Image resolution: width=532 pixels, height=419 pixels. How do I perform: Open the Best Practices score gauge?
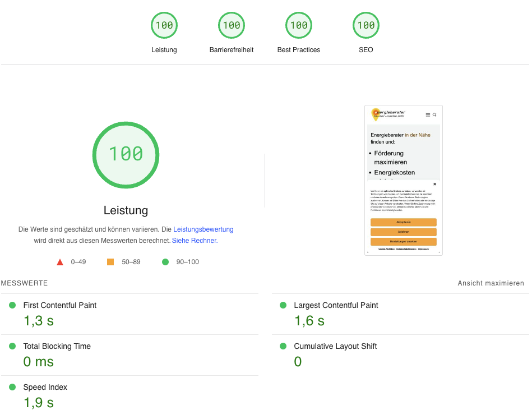click(299, 26)
